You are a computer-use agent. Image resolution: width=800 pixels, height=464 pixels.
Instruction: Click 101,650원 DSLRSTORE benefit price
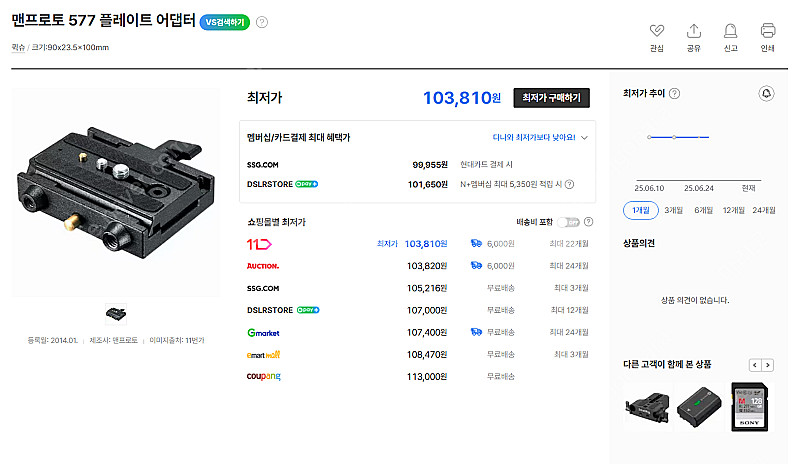click(x=428, y=184)
